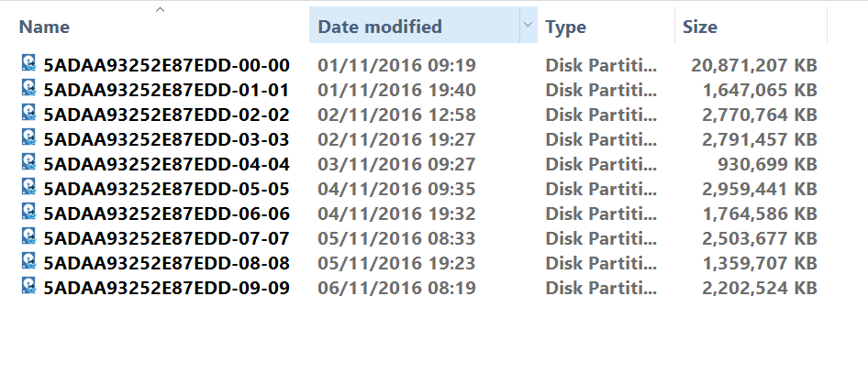This screenshot has height=373, width=868.
Task: Click the disk icon for 5ADAA93252E87EDD-00-00
Action: coord(29,62)
